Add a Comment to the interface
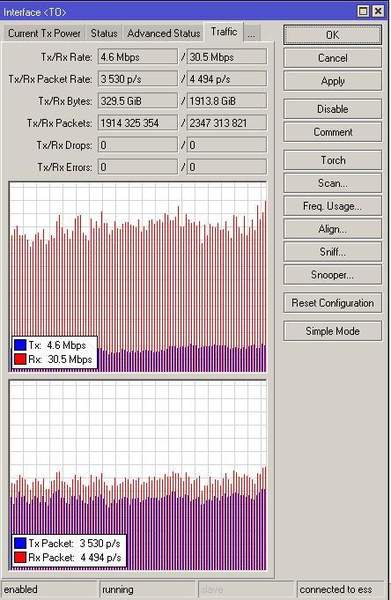391x600 pixels. pyautogui.click(x=332, y=132)
